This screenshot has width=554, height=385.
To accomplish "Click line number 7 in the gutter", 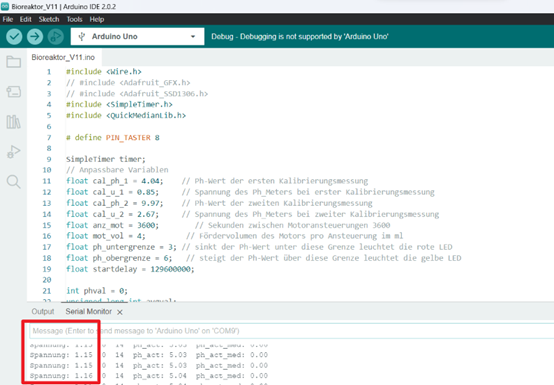I will (49, 137).
